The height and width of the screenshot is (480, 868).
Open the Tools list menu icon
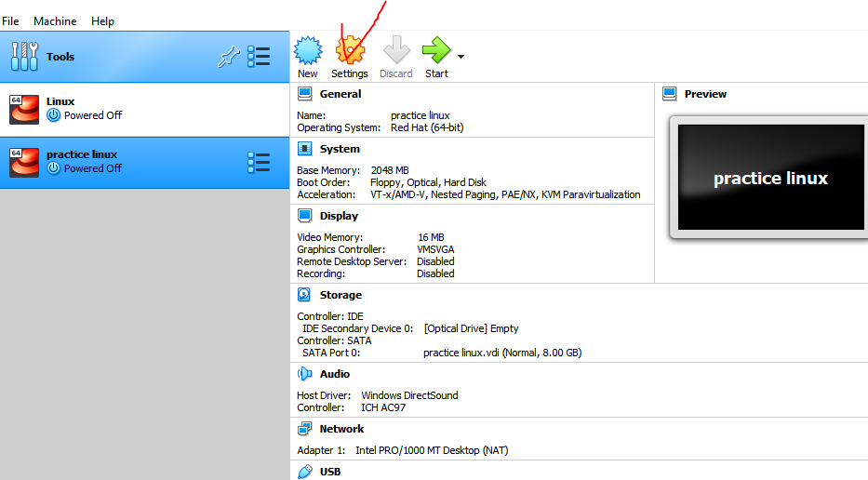click(x=259, y=57)
